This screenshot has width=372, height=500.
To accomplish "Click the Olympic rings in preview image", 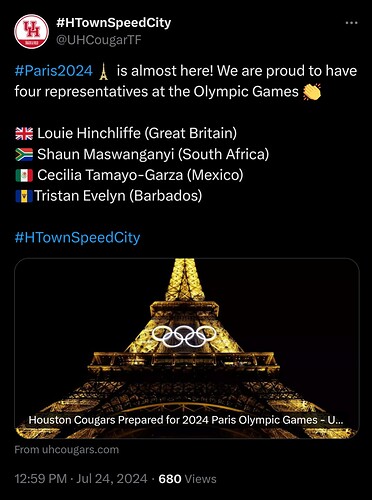I will [184, 336].
